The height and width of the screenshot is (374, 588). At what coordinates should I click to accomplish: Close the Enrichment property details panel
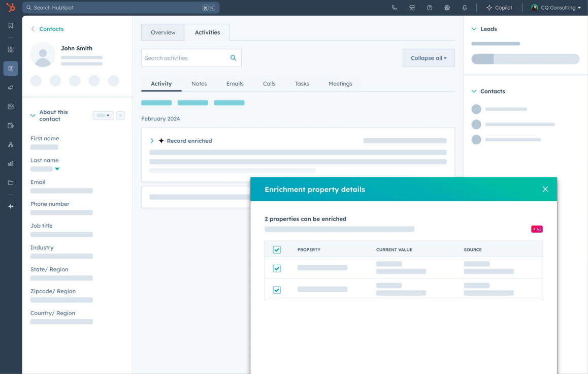[545, 189]
